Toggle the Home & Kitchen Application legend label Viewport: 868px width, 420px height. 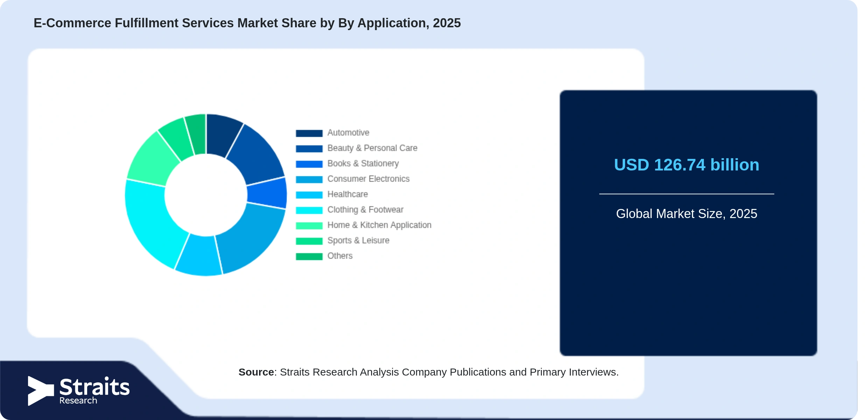[379, 225]
